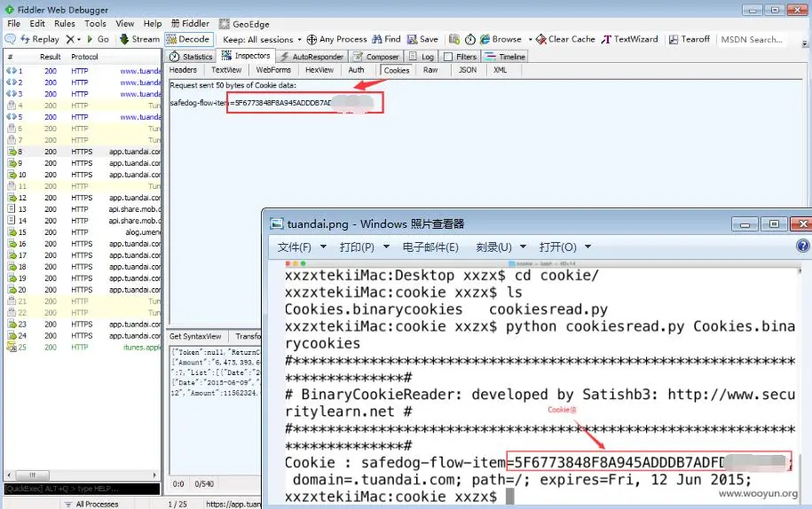Screen dimensions: 812x509
Task: Open the Browse dropdown arrow
Action: point(531,39)
